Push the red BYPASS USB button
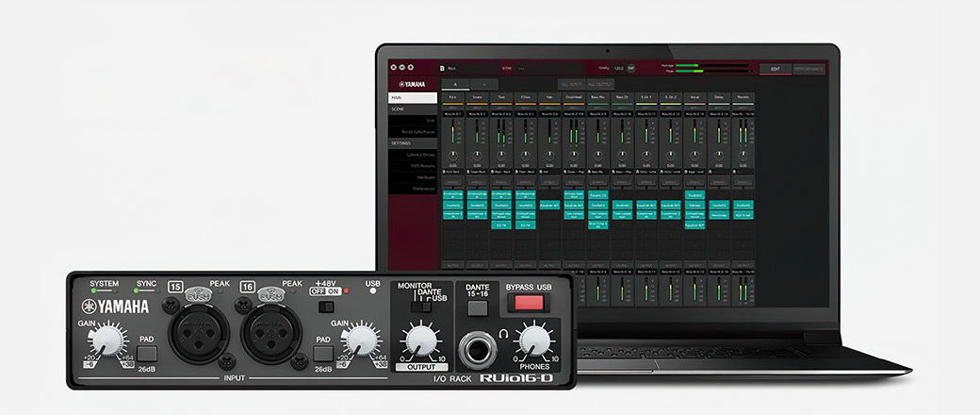The height and width of the screenshot is (415, 980). point(529,303)
